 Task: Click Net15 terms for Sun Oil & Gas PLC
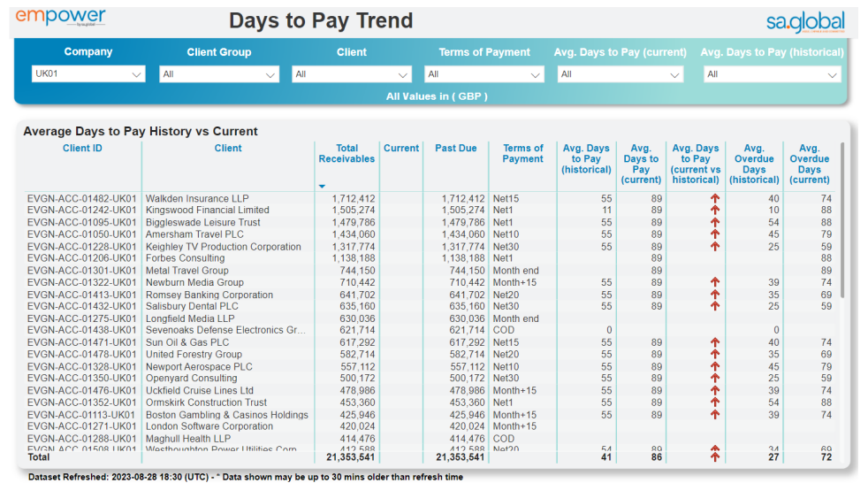point(506,342)
